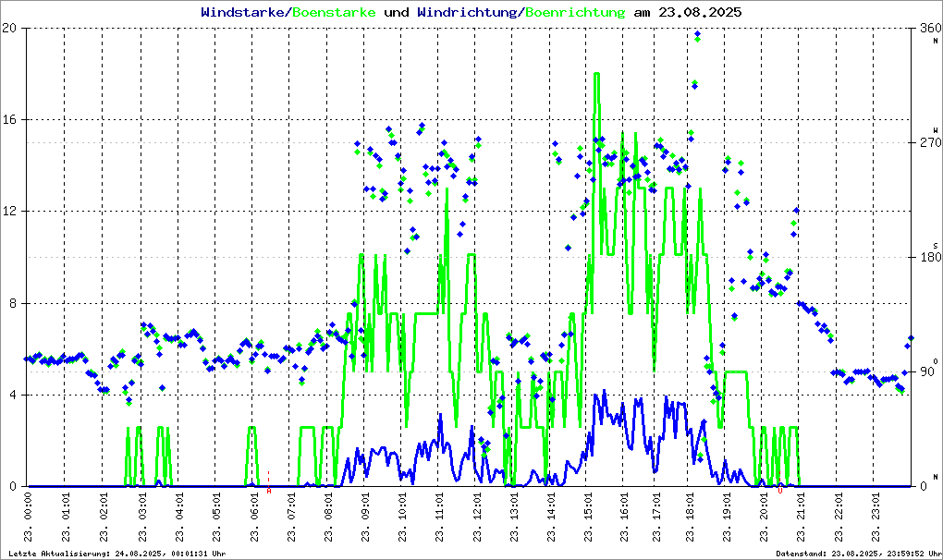Click the green 'Boenrichtung' title word
Viewport: 943px width, 560px height.
(575, 12)
